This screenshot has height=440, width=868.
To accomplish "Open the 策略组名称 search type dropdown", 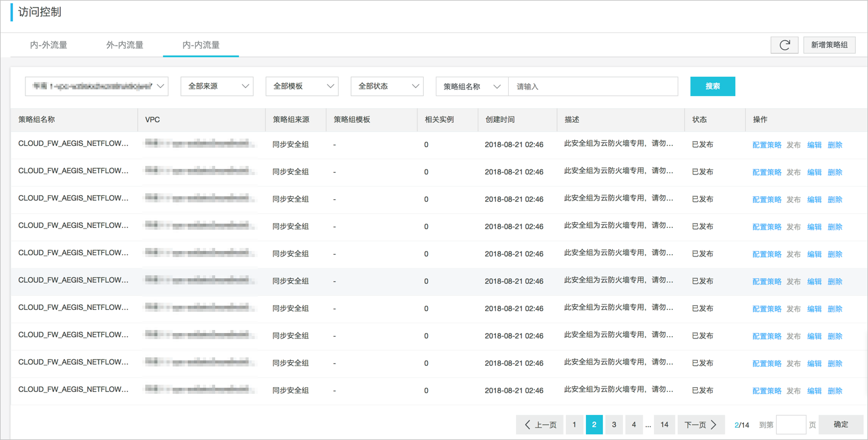I will [472, 86].
